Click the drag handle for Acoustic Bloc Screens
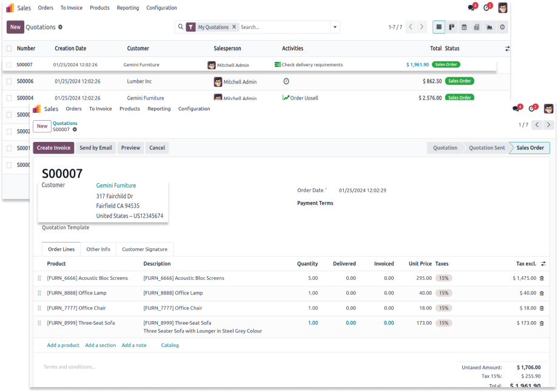Screen dimensions: 558x392 tap(39, 278)
